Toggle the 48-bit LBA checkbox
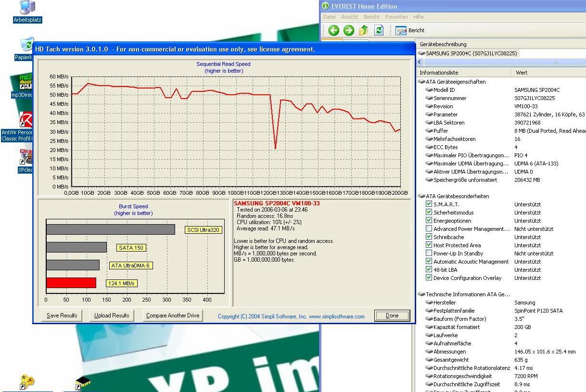 click(x=429, y=270)
